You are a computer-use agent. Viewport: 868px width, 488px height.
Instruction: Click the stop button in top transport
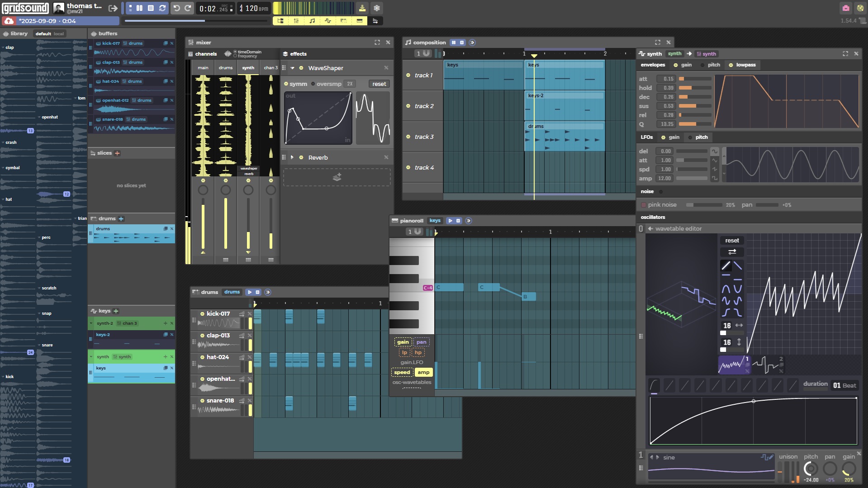(151, 8)
